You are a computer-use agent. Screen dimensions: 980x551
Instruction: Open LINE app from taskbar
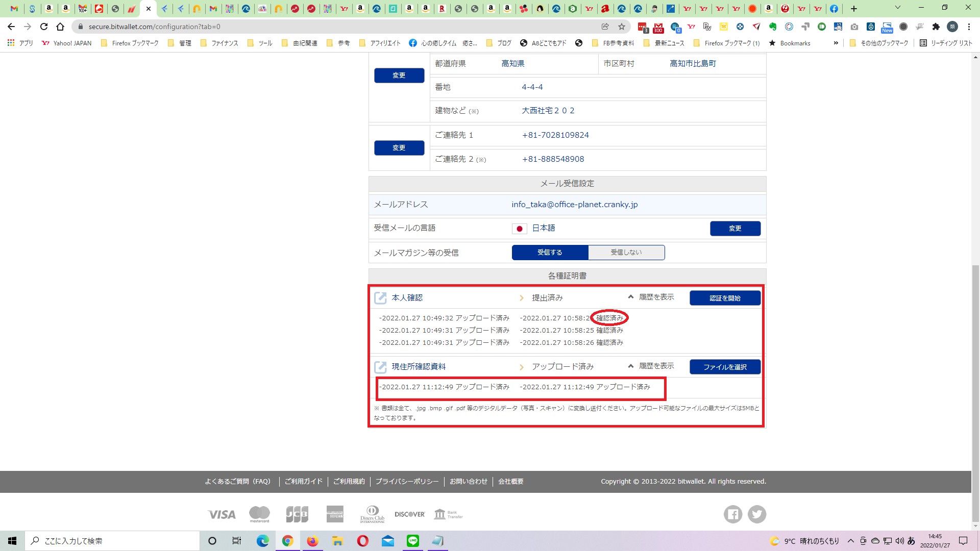pyautogui.click(x=412, y=541)
